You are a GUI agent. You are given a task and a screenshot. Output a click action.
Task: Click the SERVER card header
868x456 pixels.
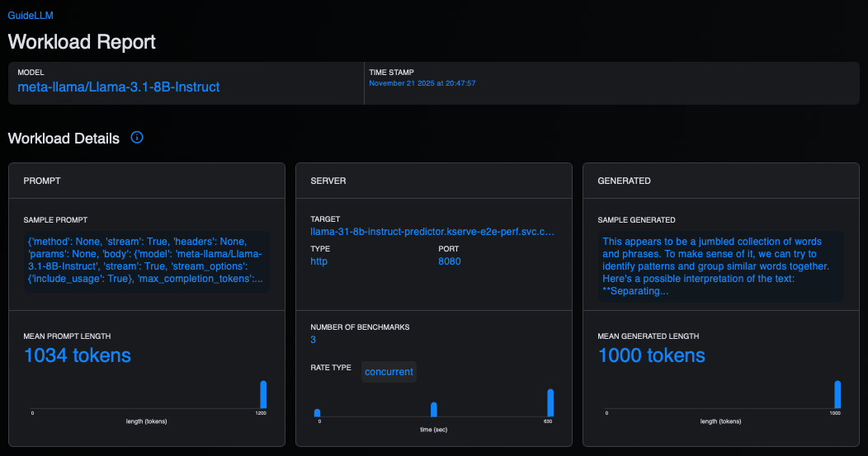pyautogui.click(x=328, y=181)
